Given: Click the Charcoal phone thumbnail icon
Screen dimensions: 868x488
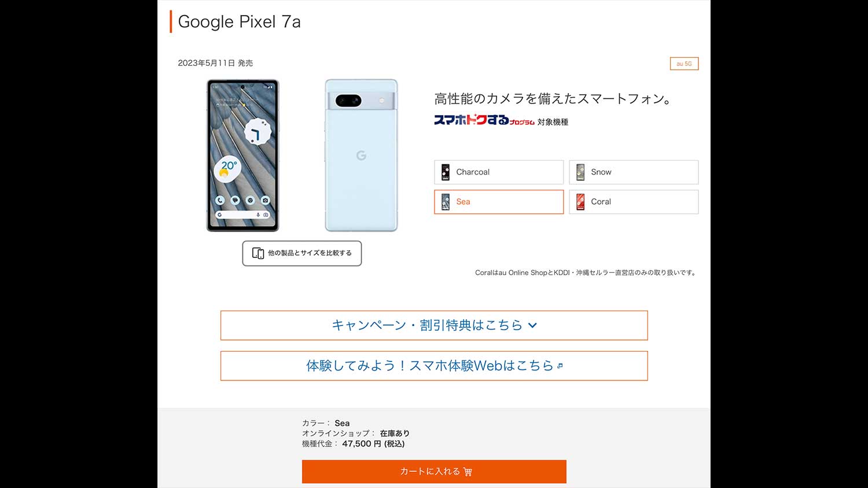Looking at the screenshot, I should coord(446,172).
